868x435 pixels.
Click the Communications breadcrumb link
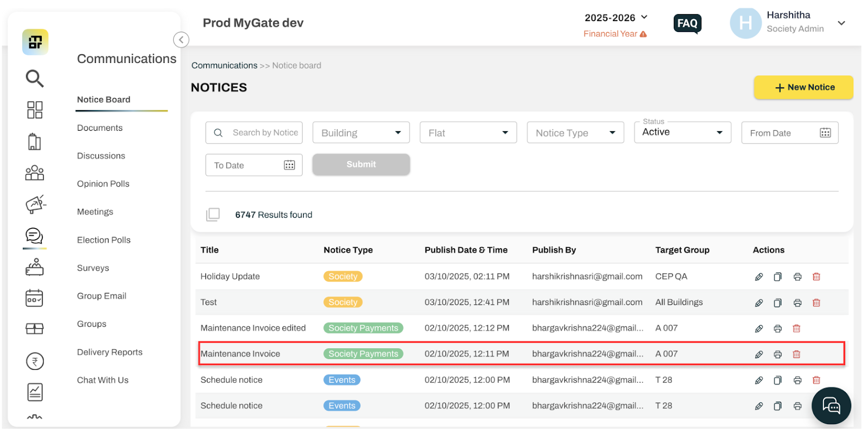point(225,66)
